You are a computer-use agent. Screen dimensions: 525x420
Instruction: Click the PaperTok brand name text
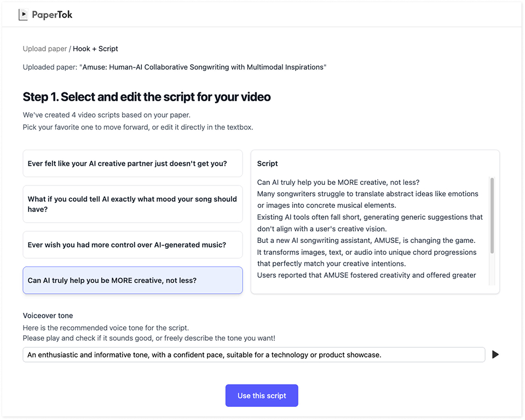pos(52,15)
